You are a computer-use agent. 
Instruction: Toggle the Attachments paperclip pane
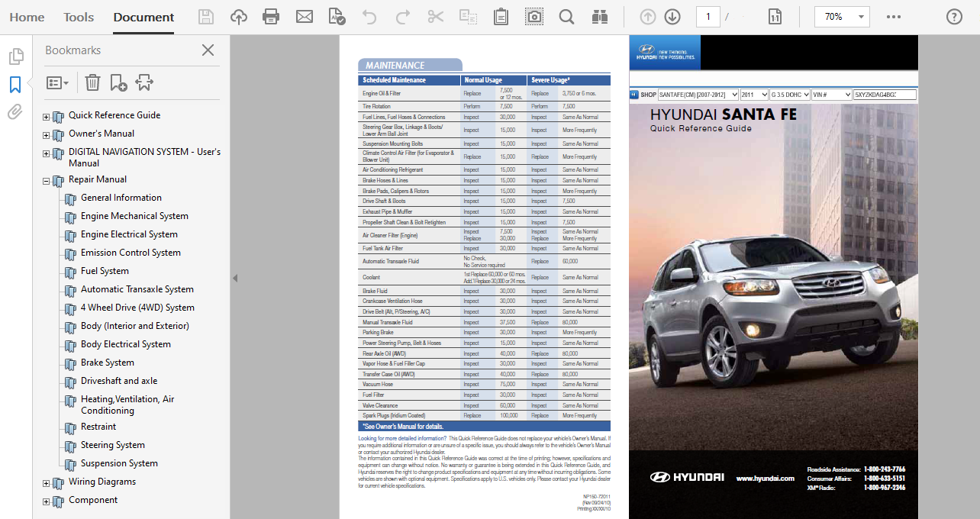pyautogui.click(x=15, y=112)
